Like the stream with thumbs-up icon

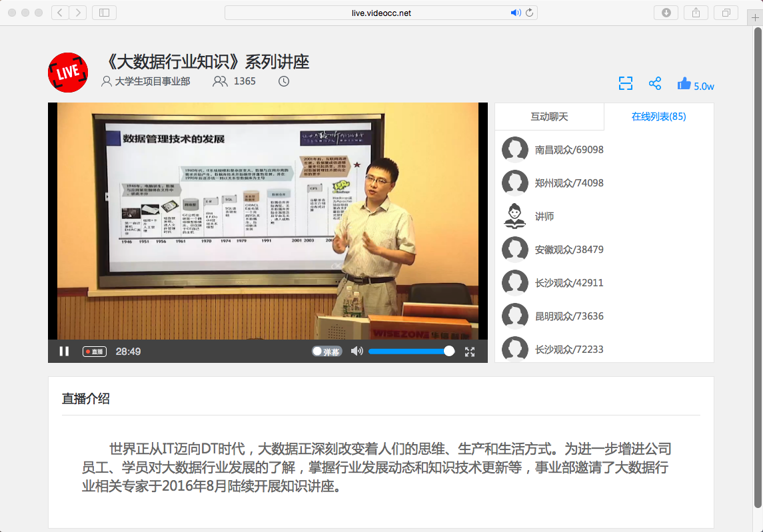coord(684,83)
